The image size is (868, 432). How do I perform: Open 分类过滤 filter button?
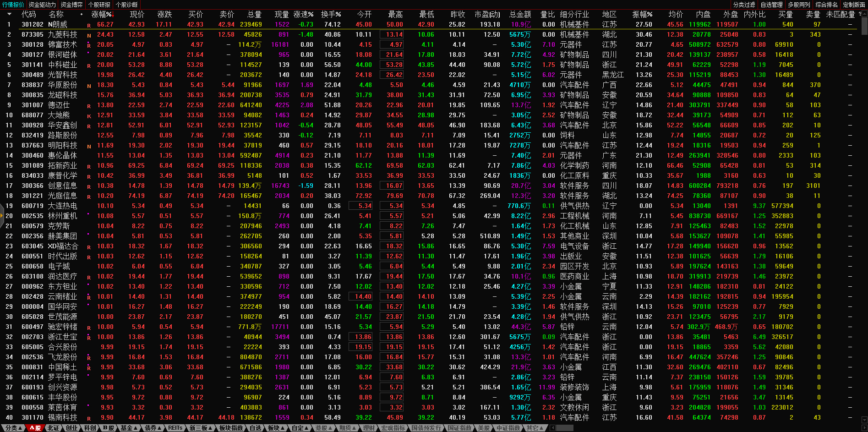click(744, 5)
